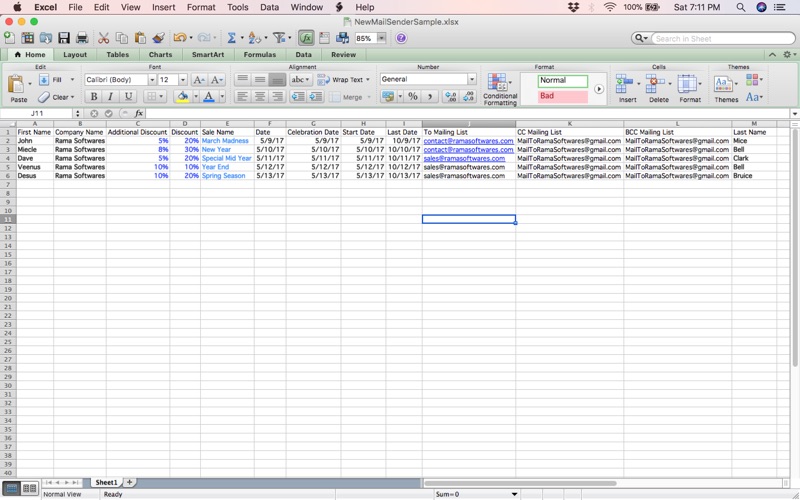Toggle the formula builder fx button
The height and width of the screenshot is (500, 800).
click(306, 38)
